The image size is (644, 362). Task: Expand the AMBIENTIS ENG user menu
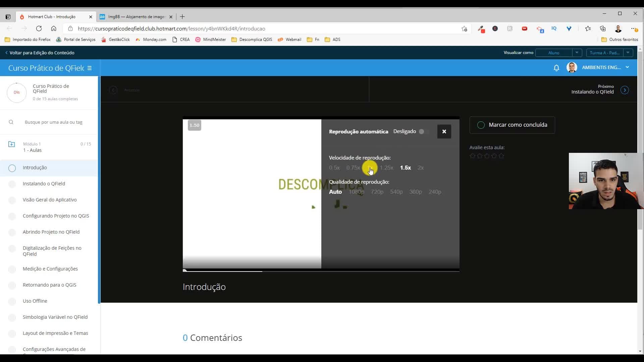pyautogui.click(x=627, y=67)
